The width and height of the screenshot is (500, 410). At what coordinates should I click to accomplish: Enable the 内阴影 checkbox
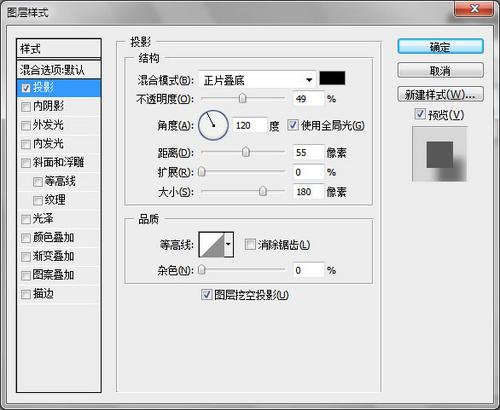[25, 107]
